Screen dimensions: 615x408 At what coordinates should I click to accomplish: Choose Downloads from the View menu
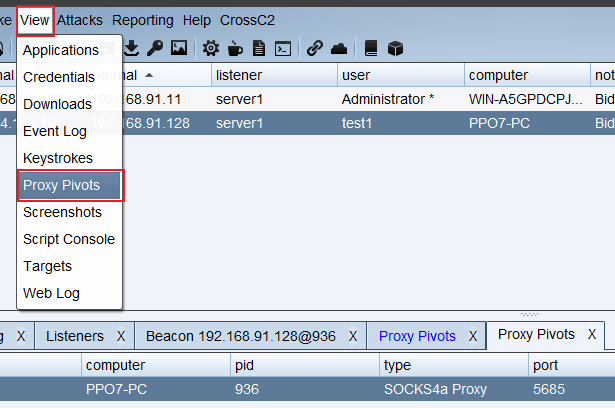[69, 104]
